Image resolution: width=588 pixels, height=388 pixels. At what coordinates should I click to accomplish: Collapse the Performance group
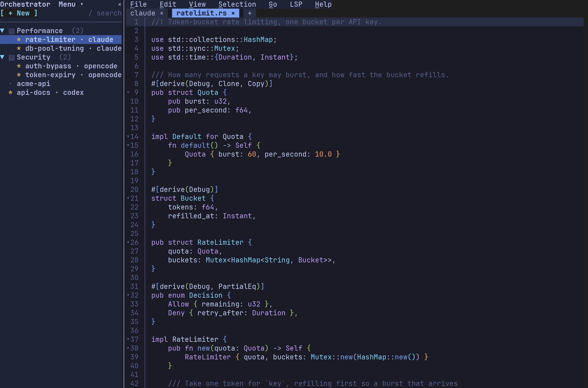coord(2,31)
